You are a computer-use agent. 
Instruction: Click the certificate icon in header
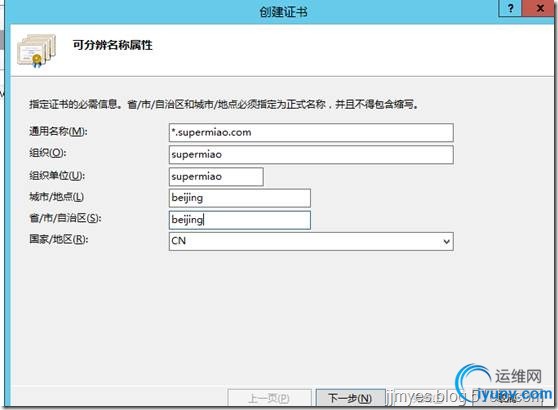(x=36, y=51)
